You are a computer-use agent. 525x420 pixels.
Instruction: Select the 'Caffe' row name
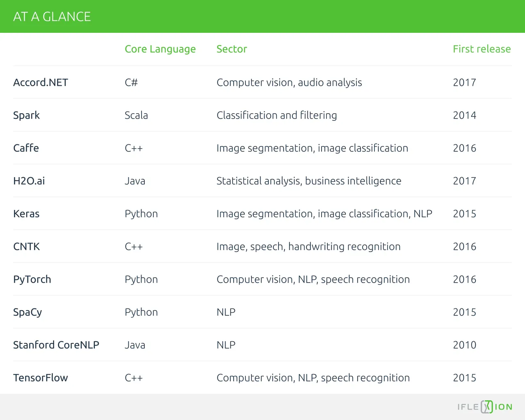[26, 148]
